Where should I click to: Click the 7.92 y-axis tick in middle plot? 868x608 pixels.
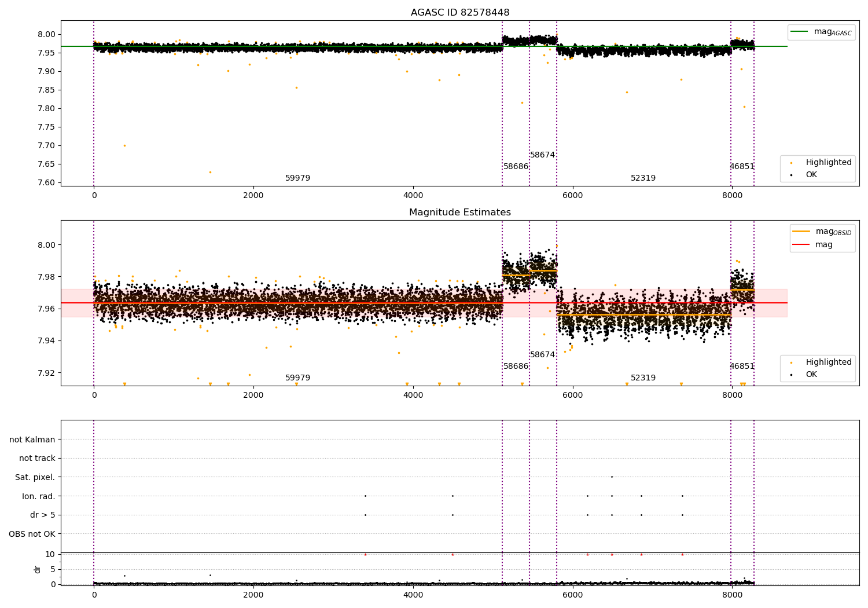click(47, 372)
